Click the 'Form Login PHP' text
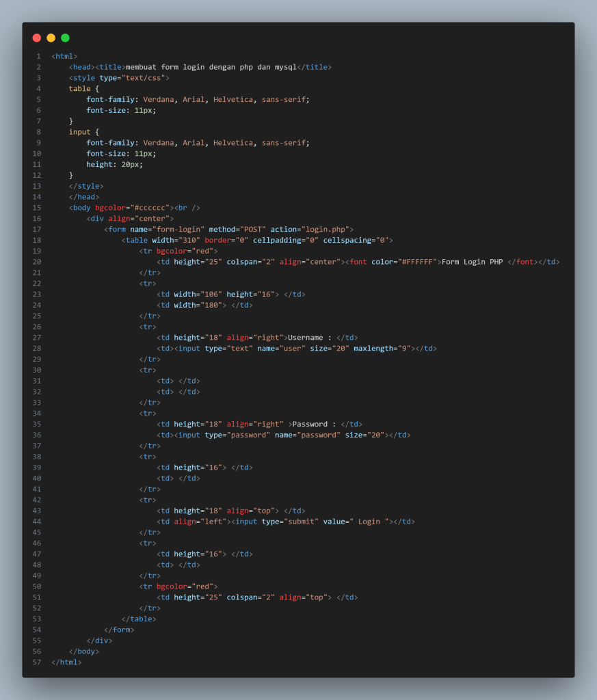The width and height of the screenshot is (597, 700). (x=472, y=262)
